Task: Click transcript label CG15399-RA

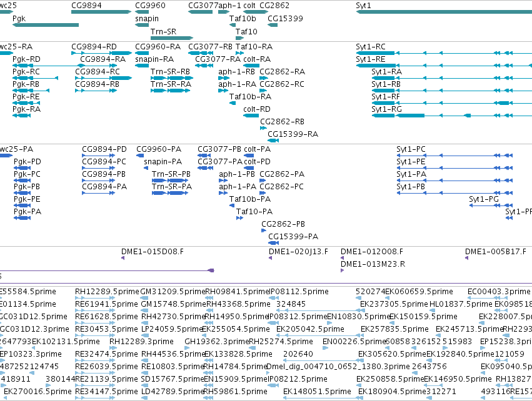Action: tap(293, 134)
